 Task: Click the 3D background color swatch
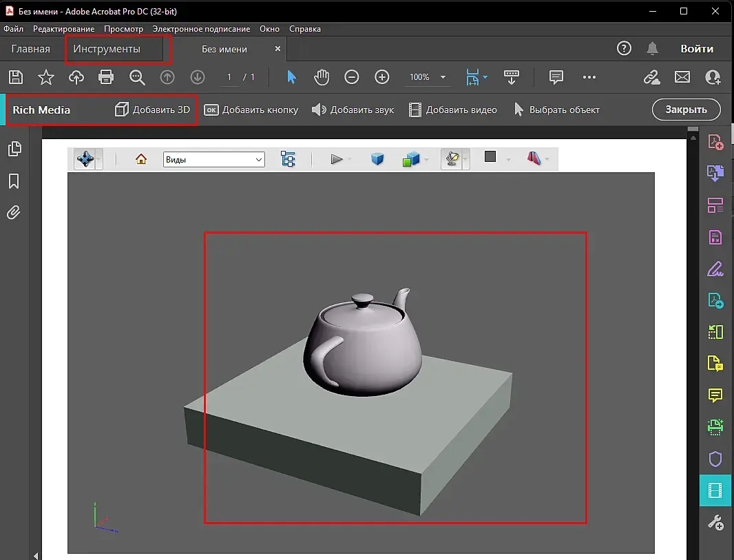tap(490, 157)
